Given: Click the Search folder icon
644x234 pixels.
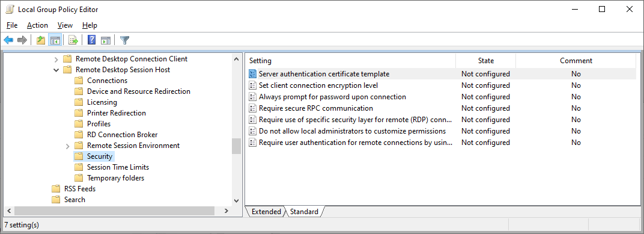Looking at the screenshot, I should [x=56, y=200].
